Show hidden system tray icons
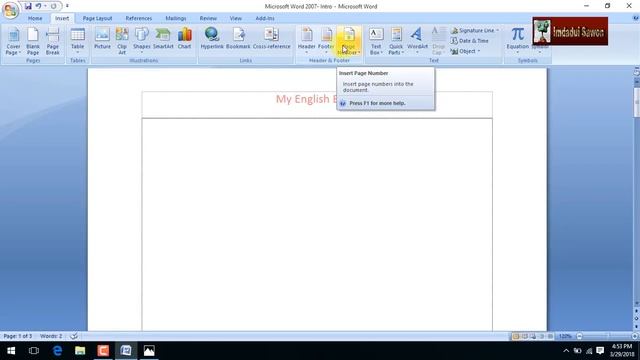The image size is (640, 360). point(566,351)
